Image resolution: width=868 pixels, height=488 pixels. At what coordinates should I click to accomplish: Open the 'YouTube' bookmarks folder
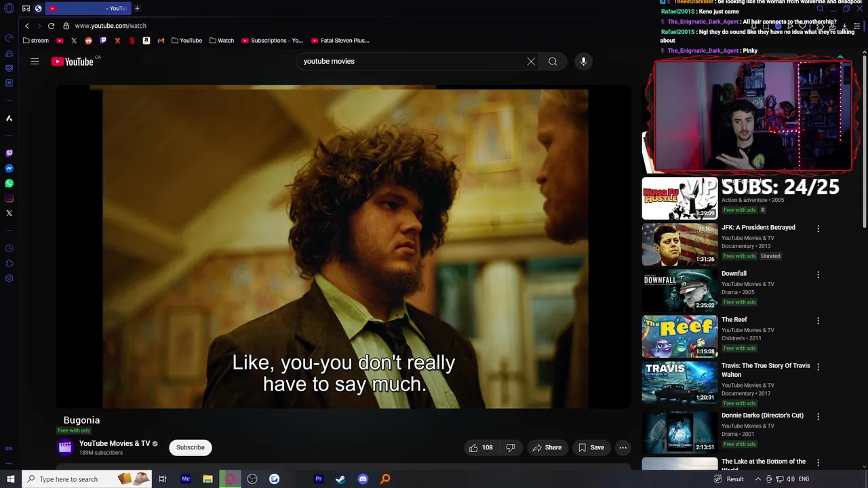(186, 41)
